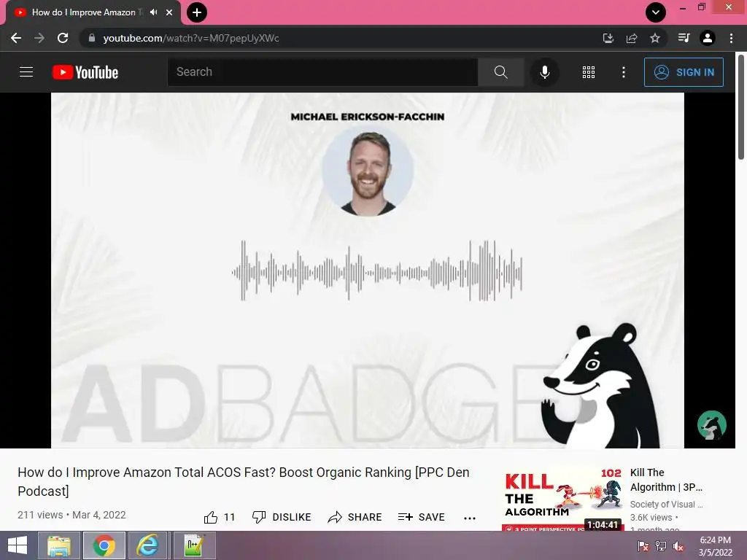Open the Windows Start button
Viewport: 747px width, 560px height.
click(18, 545)
